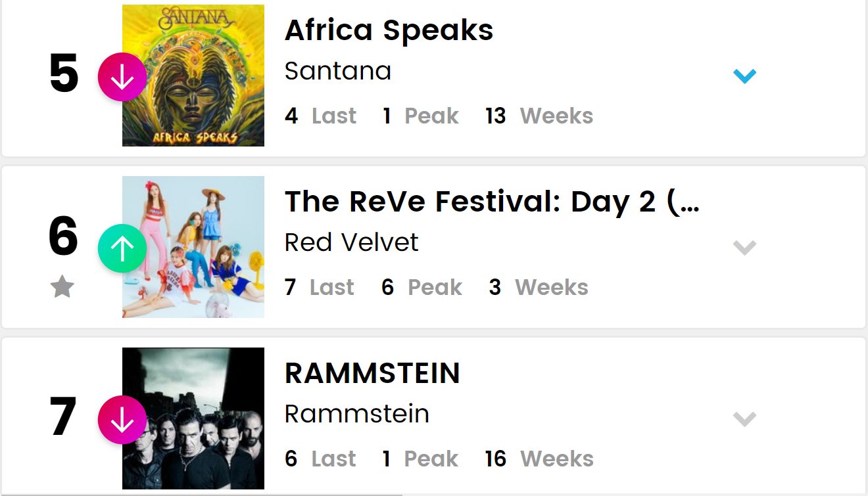Click the gray star under rank 6
868x496 pixels.
[x=62, y=287]
